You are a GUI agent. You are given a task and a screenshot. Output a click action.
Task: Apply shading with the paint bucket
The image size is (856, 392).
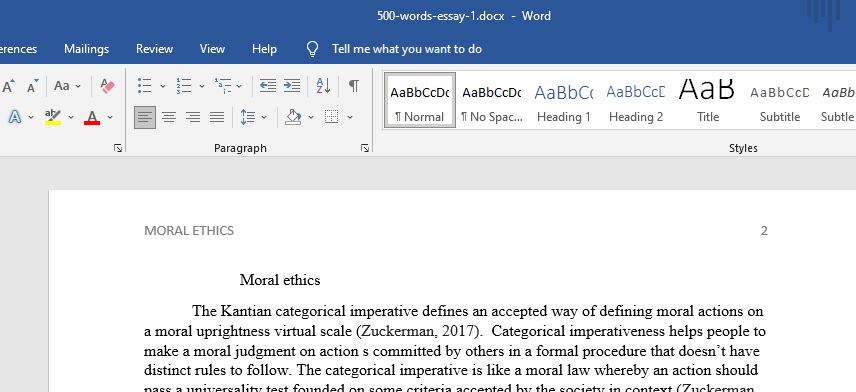coord(293,117)
